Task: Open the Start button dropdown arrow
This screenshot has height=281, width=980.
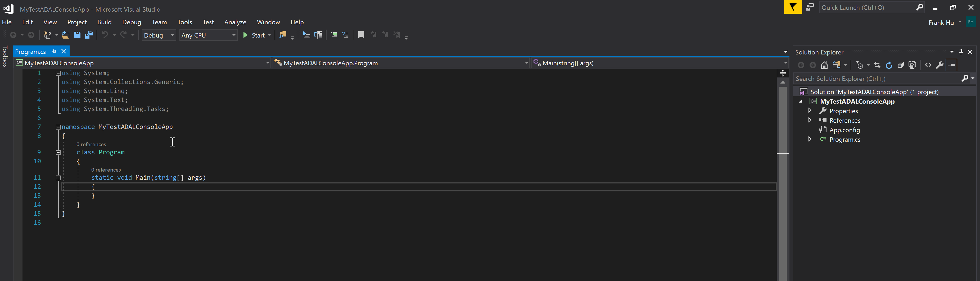Action: click(x=269, y=35)
